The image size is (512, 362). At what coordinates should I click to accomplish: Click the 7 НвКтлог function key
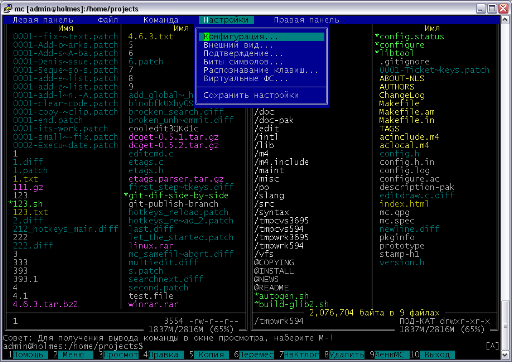point(299,355)
